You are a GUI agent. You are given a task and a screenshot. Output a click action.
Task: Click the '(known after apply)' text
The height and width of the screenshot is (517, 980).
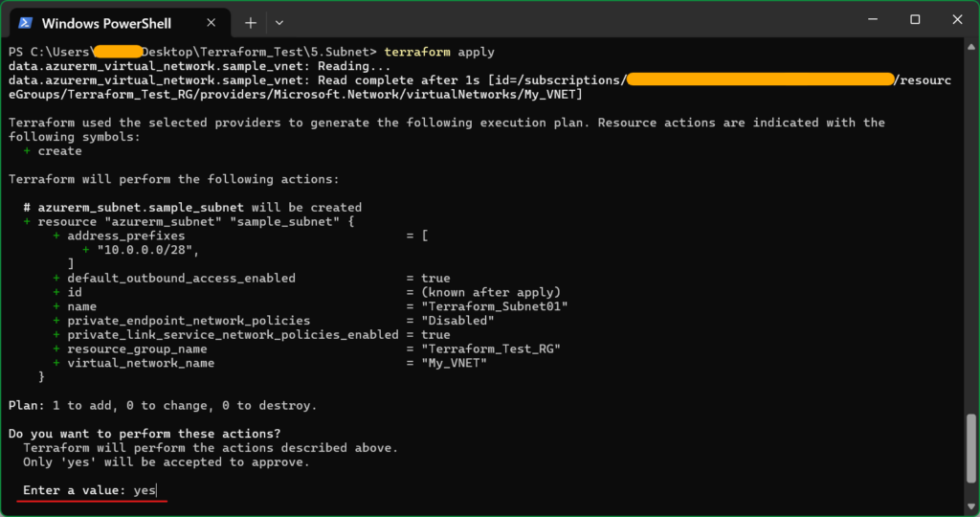coord(491,292)
